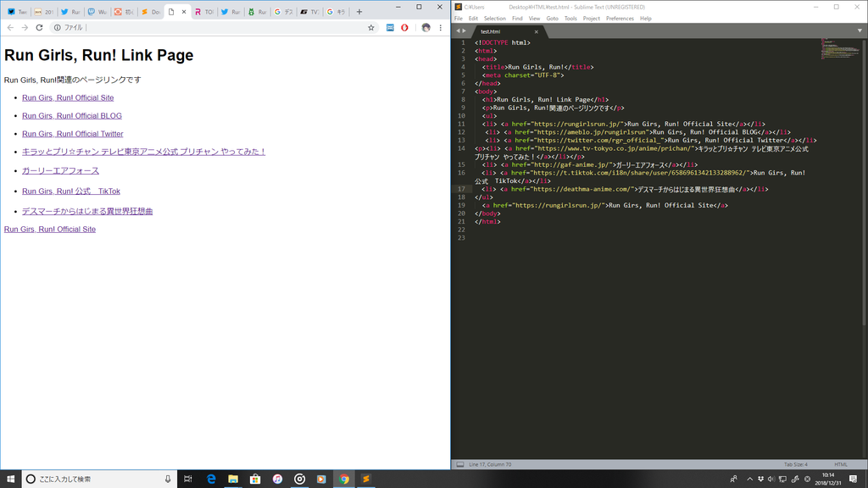Open Sublime Text Preferences menu
The height and width of the screenshot is (488, 868).
click(620, 19)
